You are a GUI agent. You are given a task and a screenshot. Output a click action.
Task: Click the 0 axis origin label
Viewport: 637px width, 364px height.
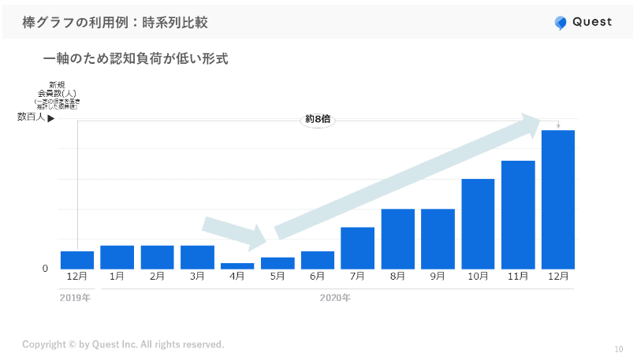tap(45, 269)
